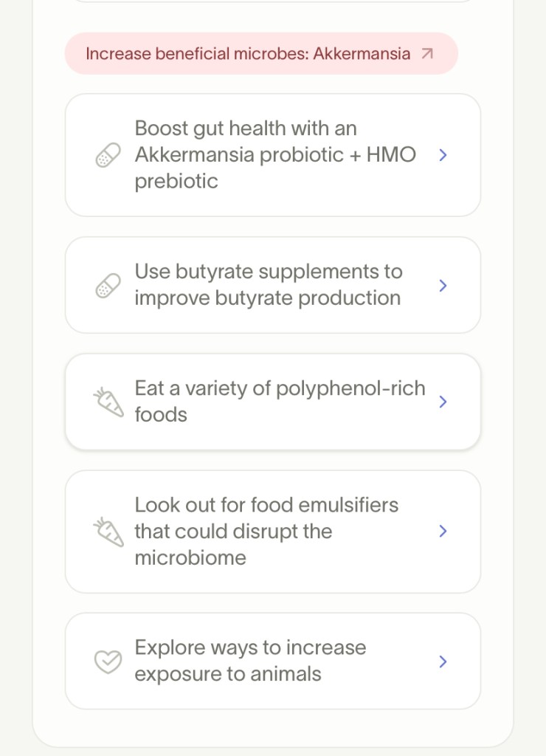Screen dimensions: 546x756
Task: Click the pill icon next to butyrate supplements
Action: pos(108,286)
